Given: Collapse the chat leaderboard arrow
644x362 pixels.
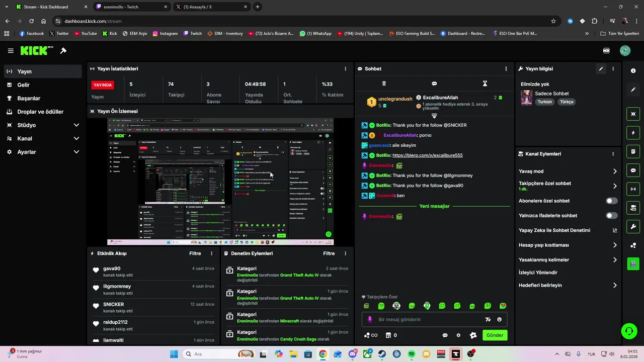Looking at the screenshot, I should (x=434, y=116).
